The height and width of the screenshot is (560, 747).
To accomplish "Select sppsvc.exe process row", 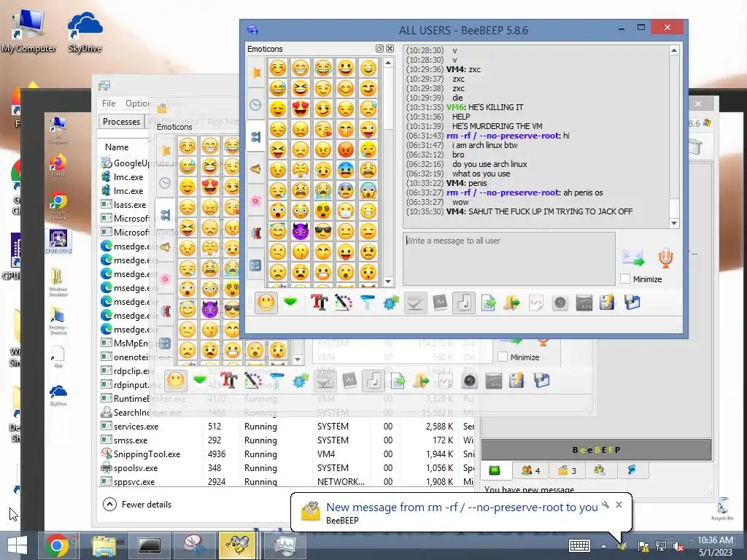I will coord(286,481).
